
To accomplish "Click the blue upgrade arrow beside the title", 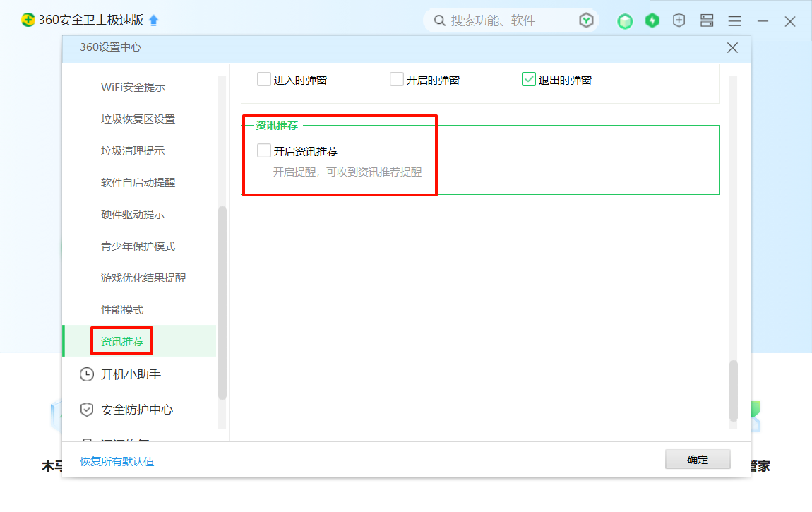I will click(154, 20).
